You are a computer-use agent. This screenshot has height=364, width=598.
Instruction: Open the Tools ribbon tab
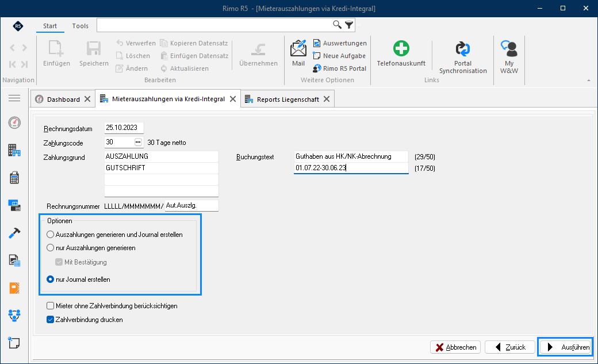[80, 26]
